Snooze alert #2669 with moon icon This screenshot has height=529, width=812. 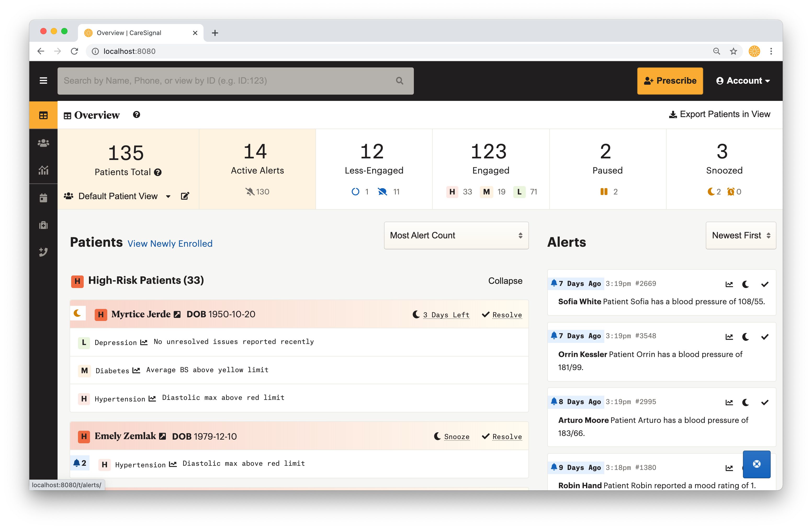pos(746,284)
